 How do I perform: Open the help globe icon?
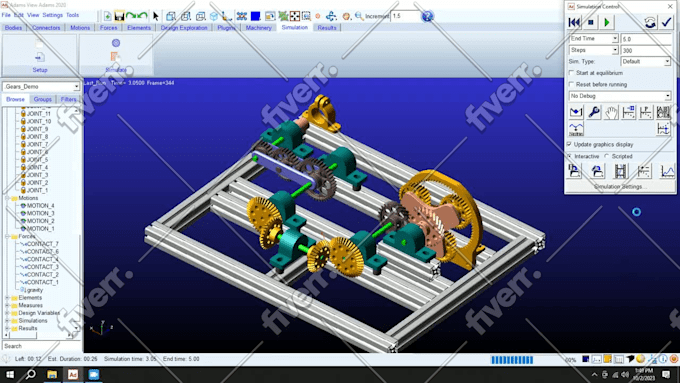click(427, 16)
